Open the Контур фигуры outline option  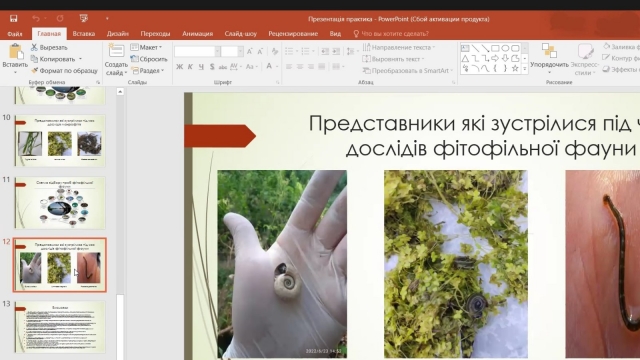point(621,58)
